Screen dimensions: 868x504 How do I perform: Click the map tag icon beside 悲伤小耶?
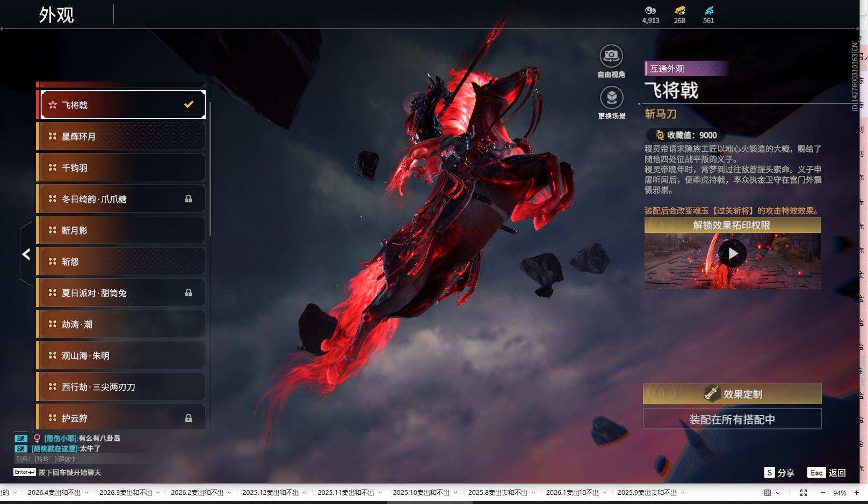pyautogui.click(x=21, y=438)
